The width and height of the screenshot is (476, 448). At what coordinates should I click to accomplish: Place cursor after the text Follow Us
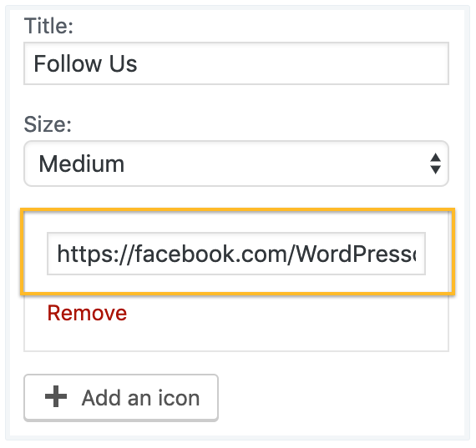point(139,63)
